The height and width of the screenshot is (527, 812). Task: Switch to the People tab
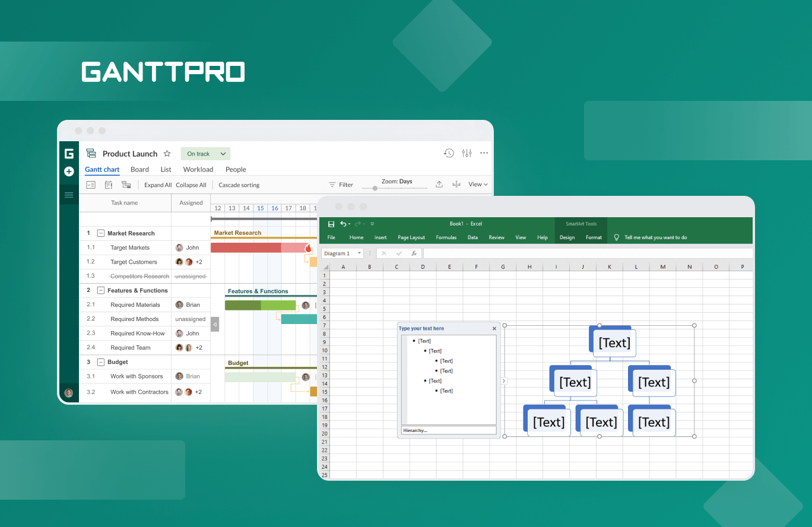236,170
